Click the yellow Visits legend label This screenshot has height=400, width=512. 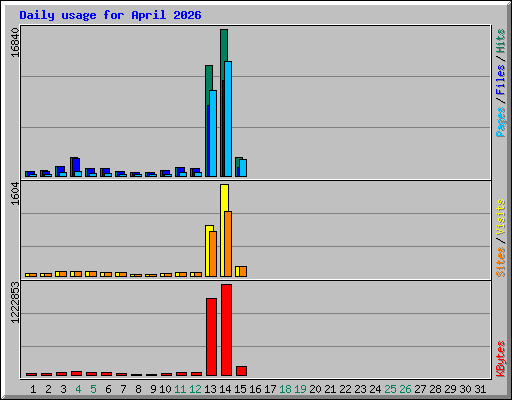(x=501, y=218)
